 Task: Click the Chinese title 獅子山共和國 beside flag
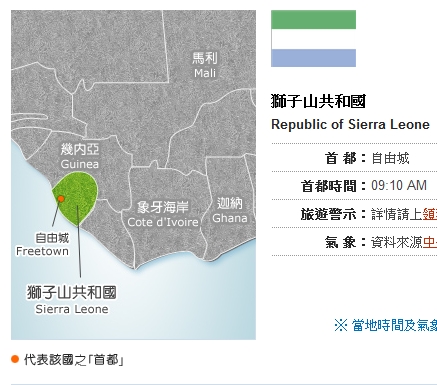click(x=318, y=101)
